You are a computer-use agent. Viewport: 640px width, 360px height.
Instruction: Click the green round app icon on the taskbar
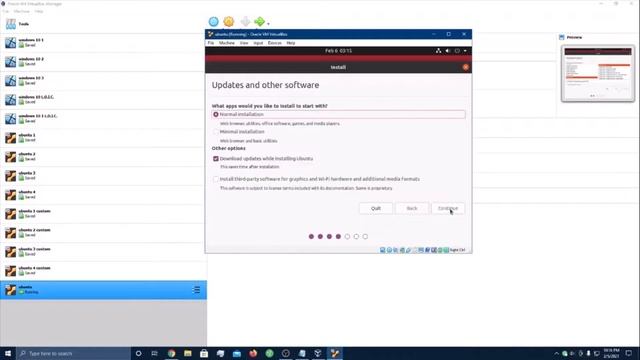click(269, 353)
